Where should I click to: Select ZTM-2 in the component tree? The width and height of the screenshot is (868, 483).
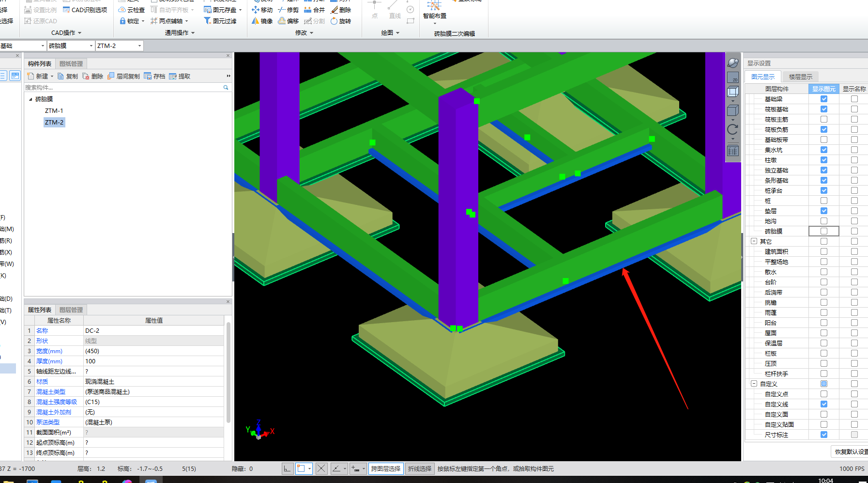point(54,123)
